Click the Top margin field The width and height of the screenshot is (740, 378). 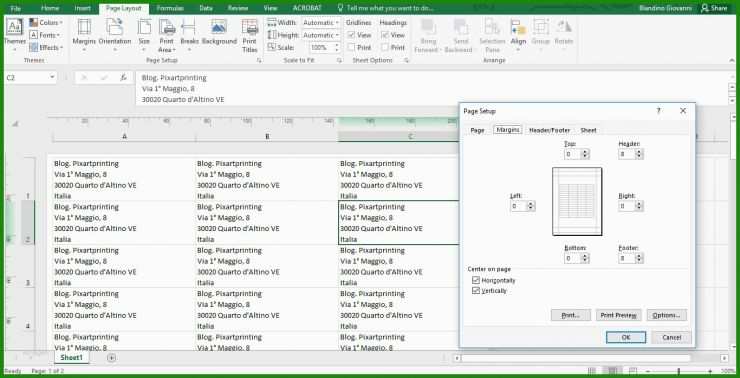[x=572, y=154]
